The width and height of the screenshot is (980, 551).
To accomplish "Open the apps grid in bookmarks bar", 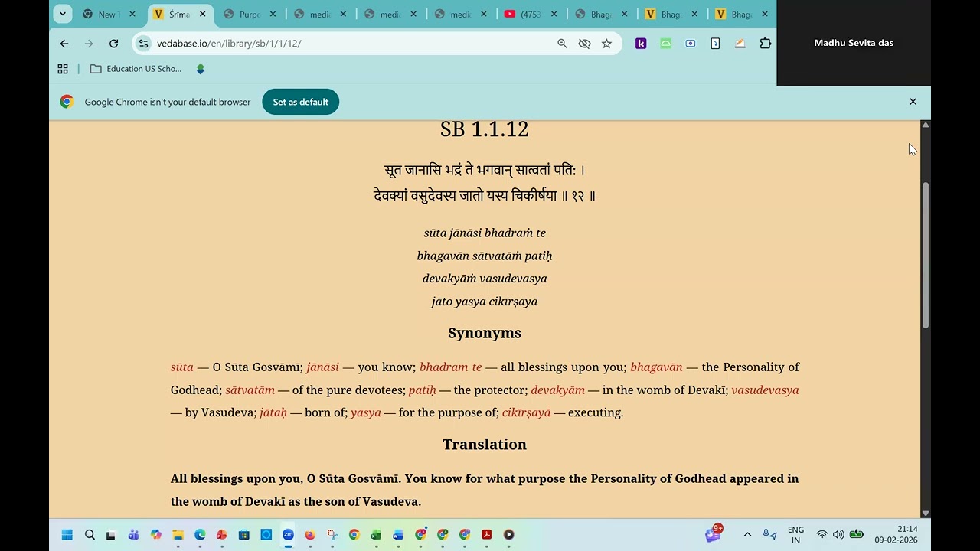I will coord(63,69).
